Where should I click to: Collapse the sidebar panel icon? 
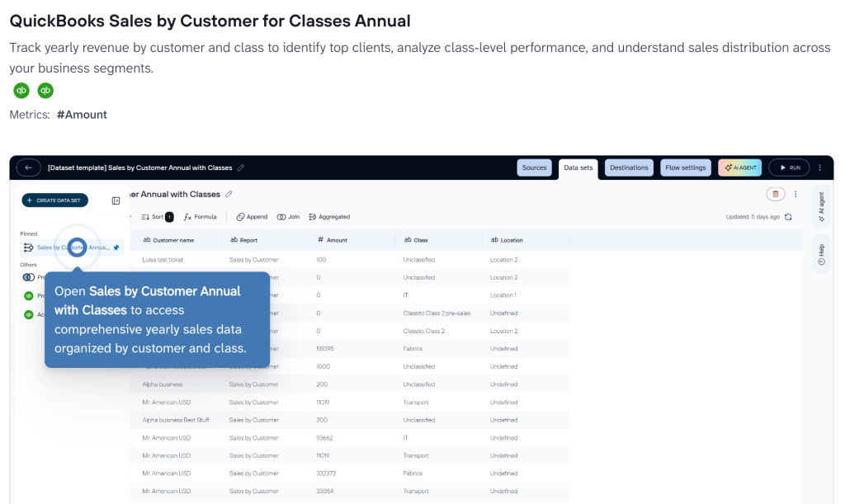tap(116, 200)
